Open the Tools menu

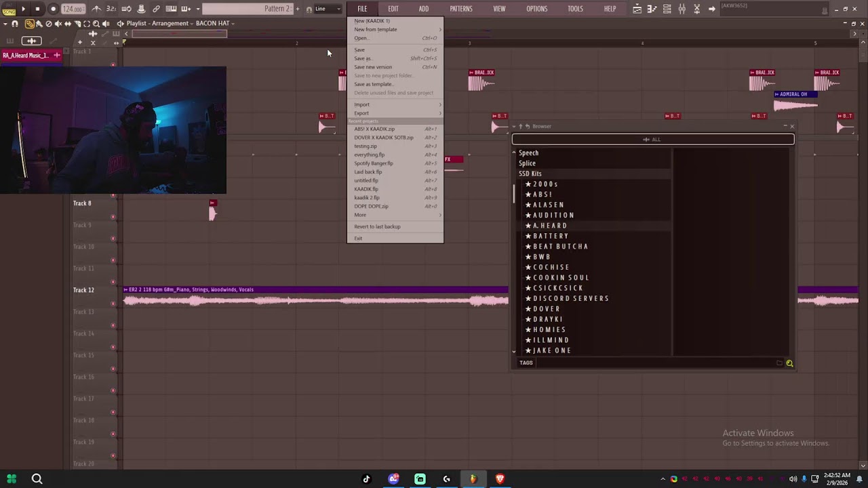pos(575,9)
